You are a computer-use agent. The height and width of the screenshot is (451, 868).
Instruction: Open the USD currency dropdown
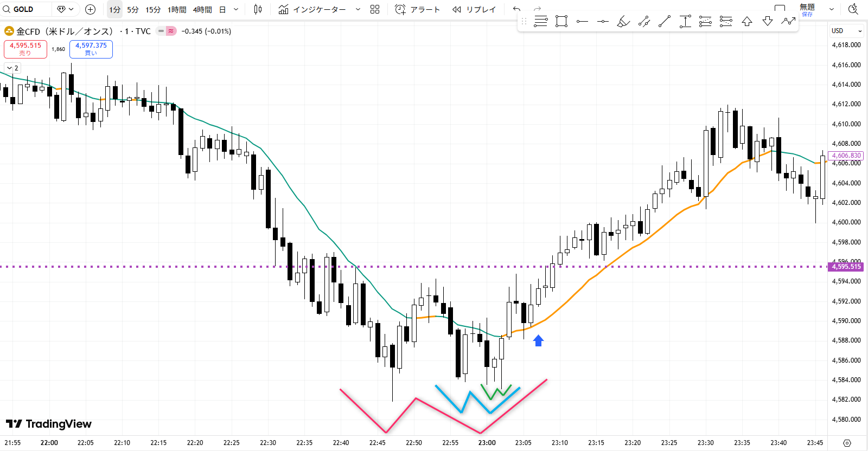coord(846,31)
